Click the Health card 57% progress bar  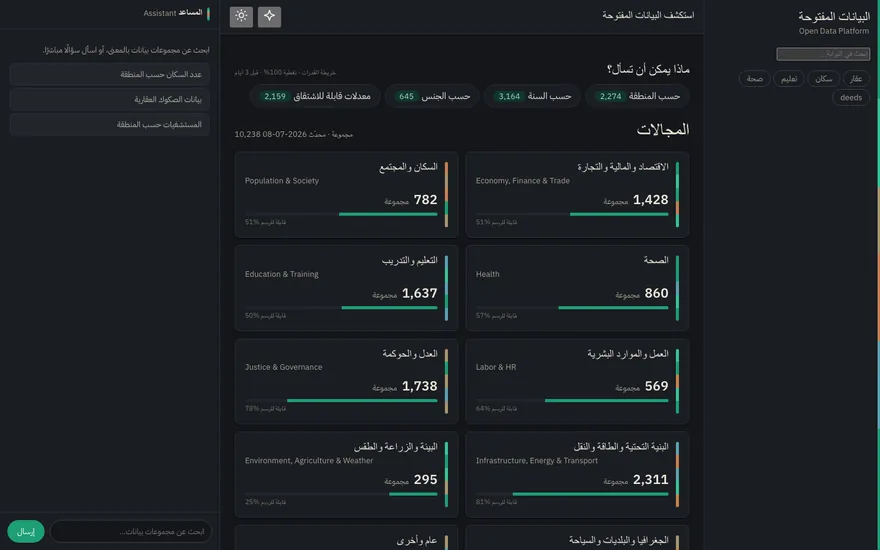[572, 308]
